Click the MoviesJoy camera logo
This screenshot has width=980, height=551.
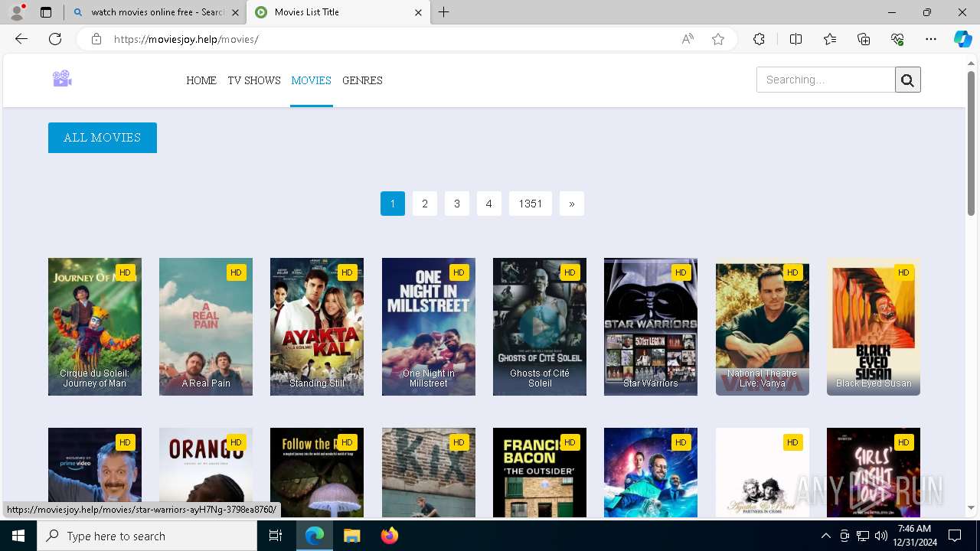click(62, 78)
